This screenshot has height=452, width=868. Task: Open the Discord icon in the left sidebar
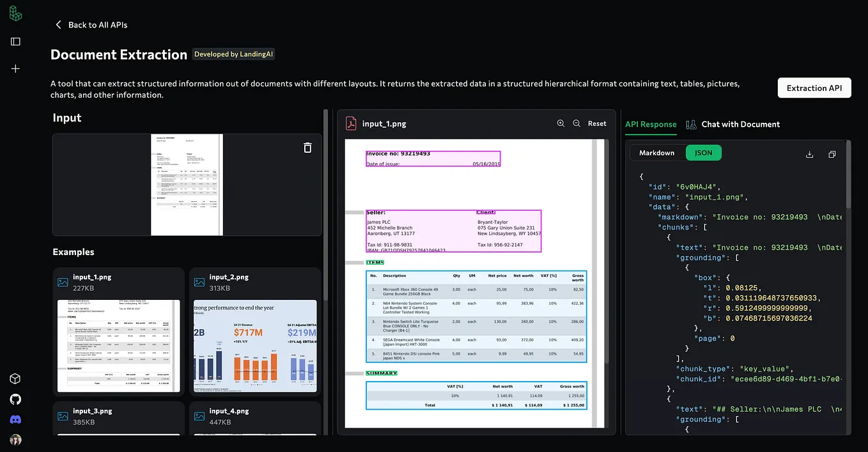(15, 419)
